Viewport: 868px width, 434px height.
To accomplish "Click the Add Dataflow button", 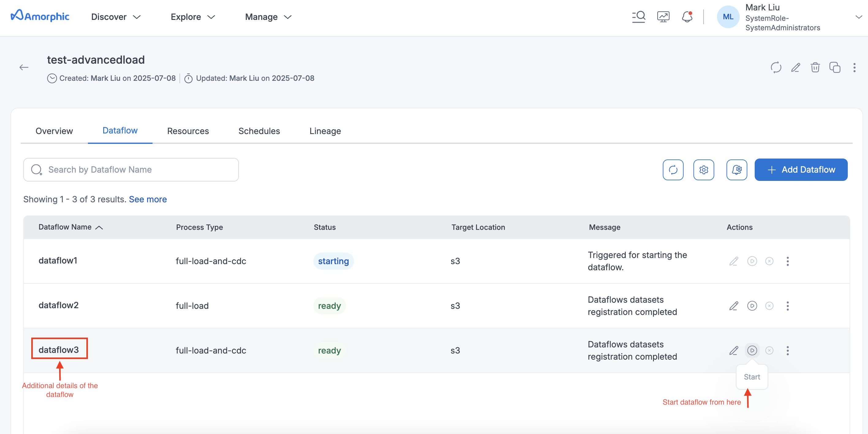I will tap(801, 170).
